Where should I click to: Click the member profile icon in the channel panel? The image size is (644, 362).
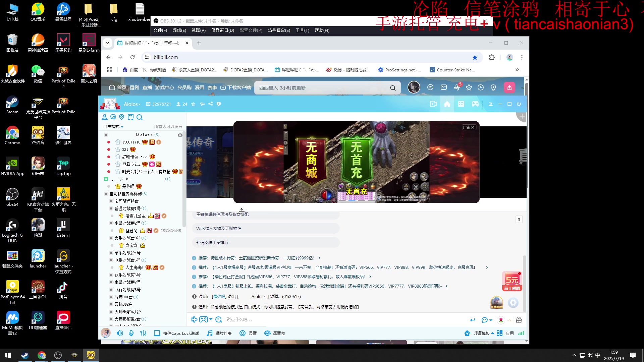(104, 117)
